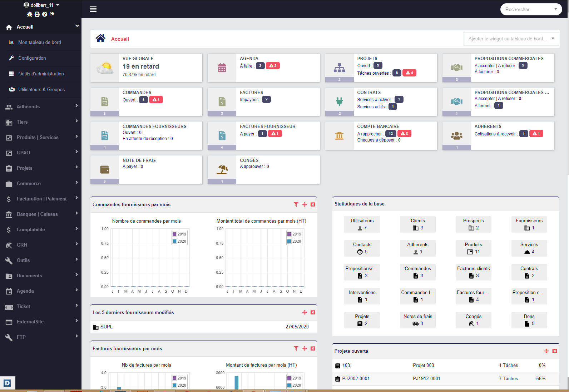Click the Rechercher search field

528,9
